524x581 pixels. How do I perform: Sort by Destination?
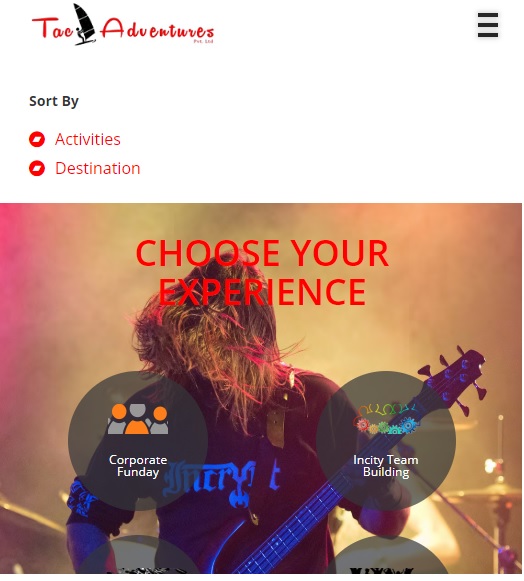(98, 169)
